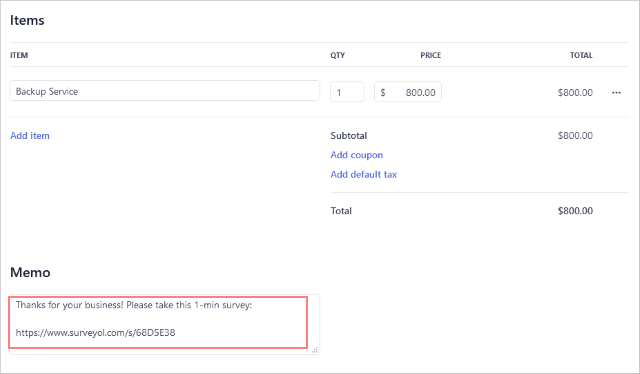Click the bold Total $800.00 amount
Screen dimensions: 640x374
(575, 211)
